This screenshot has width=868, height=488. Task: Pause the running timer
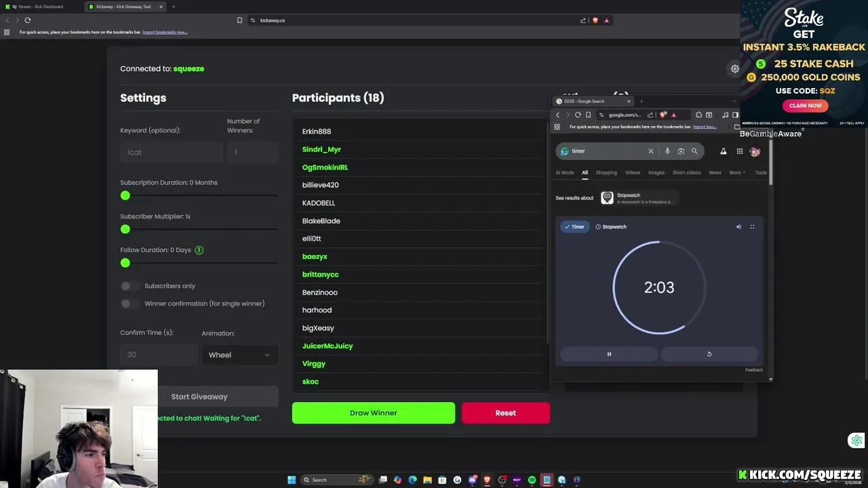tap(609, 354)
